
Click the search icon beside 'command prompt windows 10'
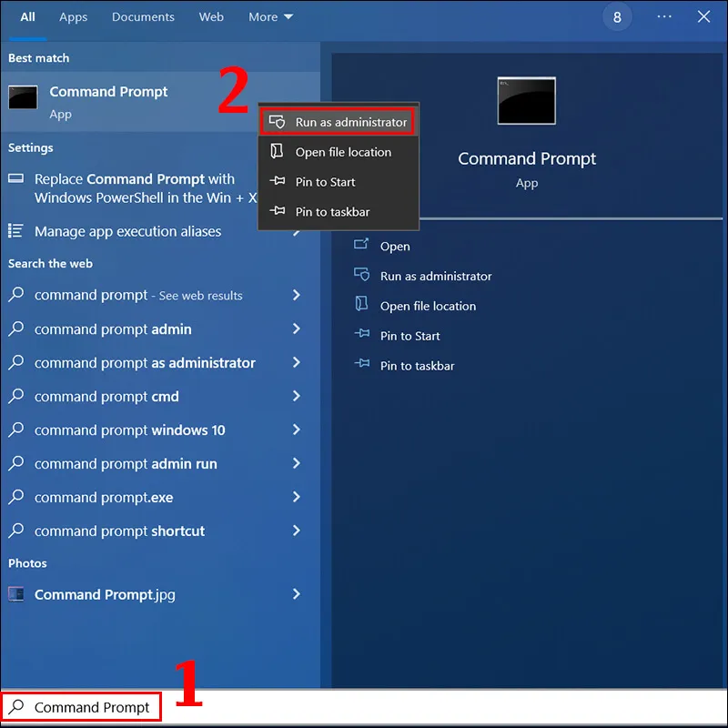coord(15,429)
